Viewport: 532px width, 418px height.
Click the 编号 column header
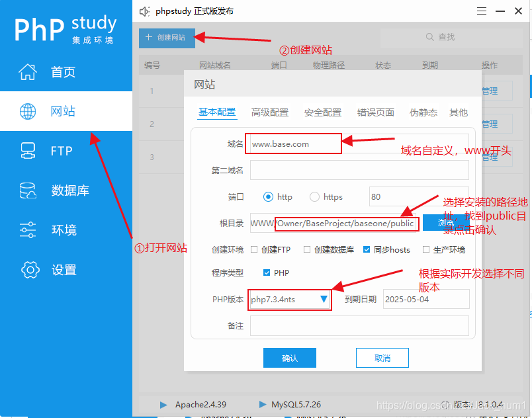152,65
